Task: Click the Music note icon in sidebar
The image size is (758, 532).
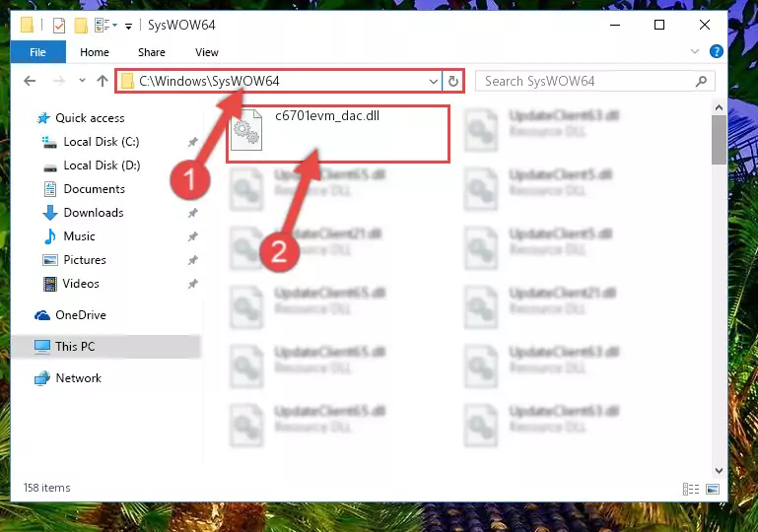Action: tap(50, 236)
